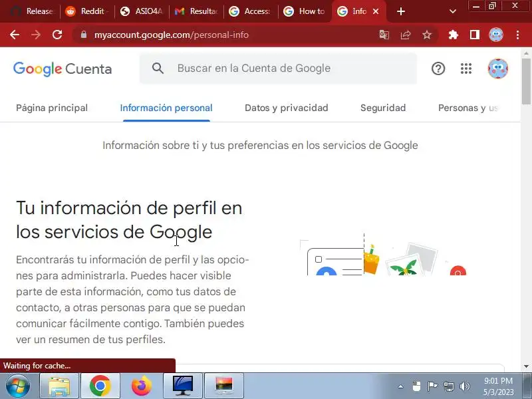
Task: Open File Explorer from the taskbar
Action: pos(59,386)
